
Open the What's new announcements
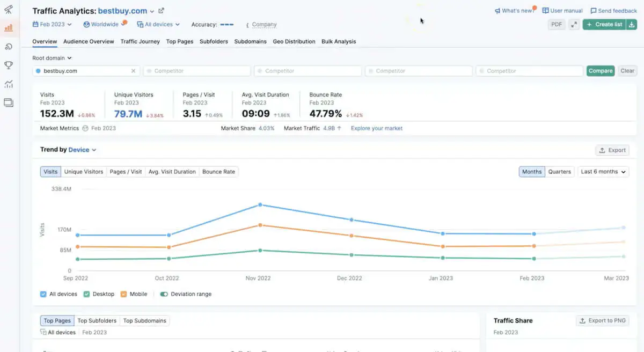pos(514,10)
